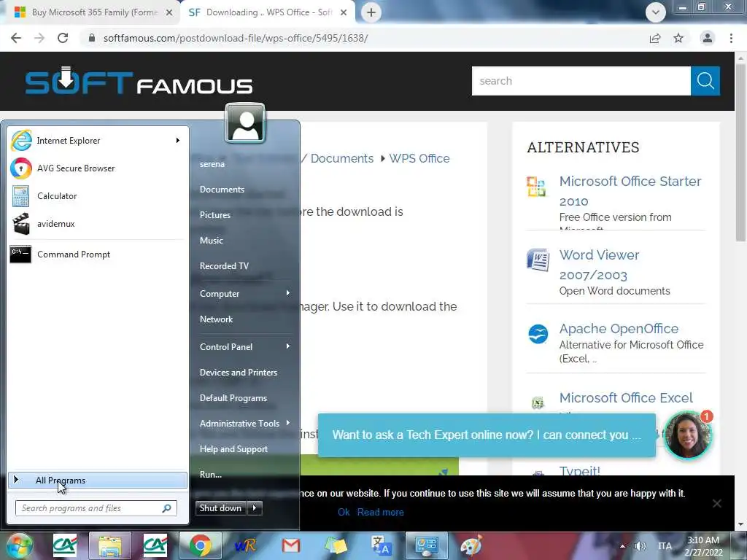Open Pictures in Start menu
Image resolution: width=747 pixels, height=560 pixels.
click(x=215, y=215)
